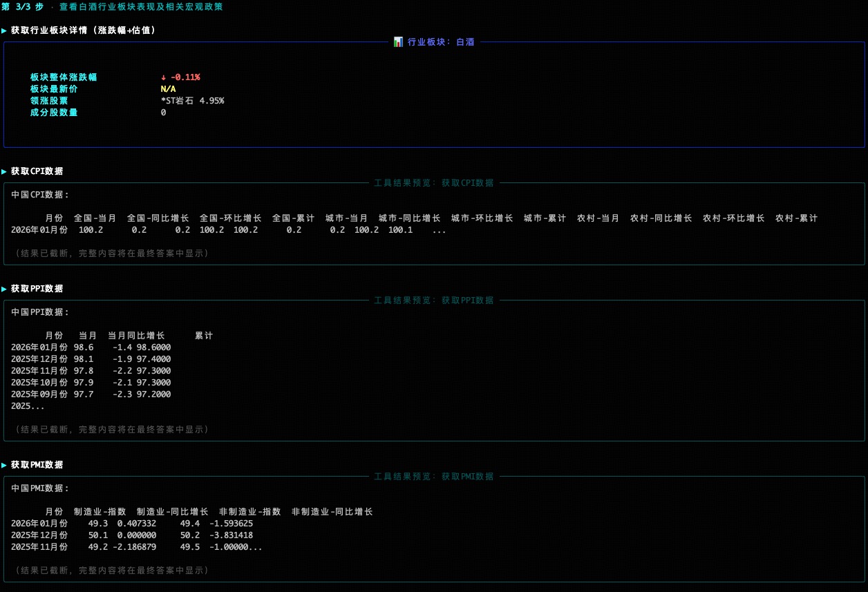This screenshot has width=868, height=592.
Task: Click the 工具结果预览：获取PPI数据 panel header
Action: (x=433, y=300)
